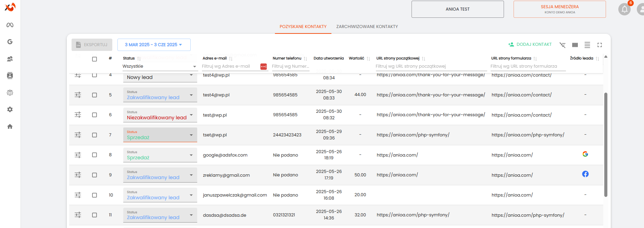Screen dimensions: 644x228
Task: Select the checkbox for row 5
Action: 94,95
